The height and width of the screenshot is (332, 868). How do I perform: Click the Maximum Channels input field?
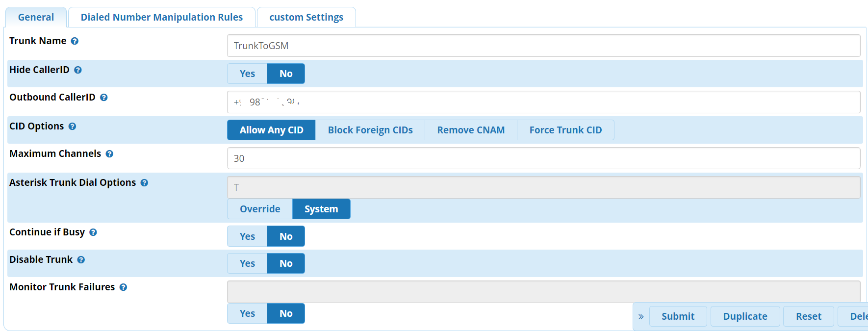(x=543, y=158)
